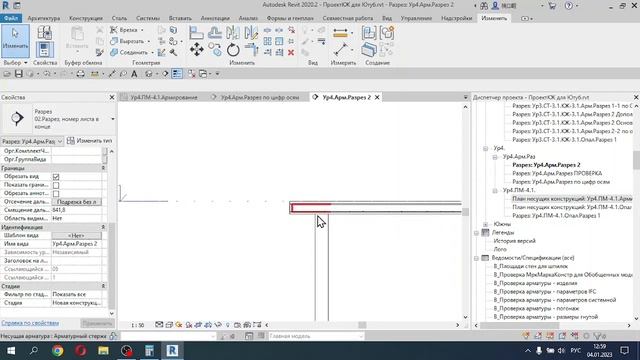
Task: Open the Главная модель design options dropdown
Action: tap(315, 336)
